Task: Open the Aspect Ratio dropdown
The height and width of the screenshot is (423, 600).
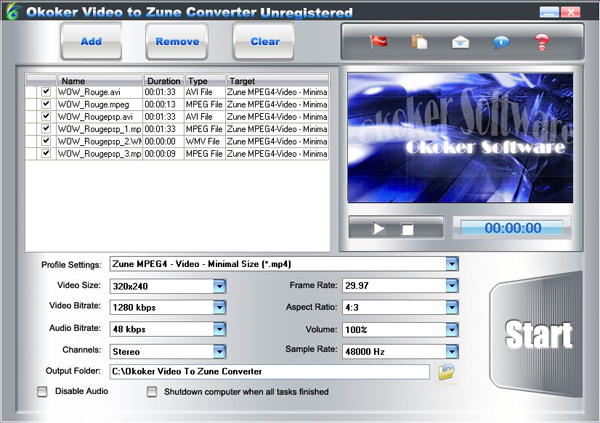Action: (452, 307)
